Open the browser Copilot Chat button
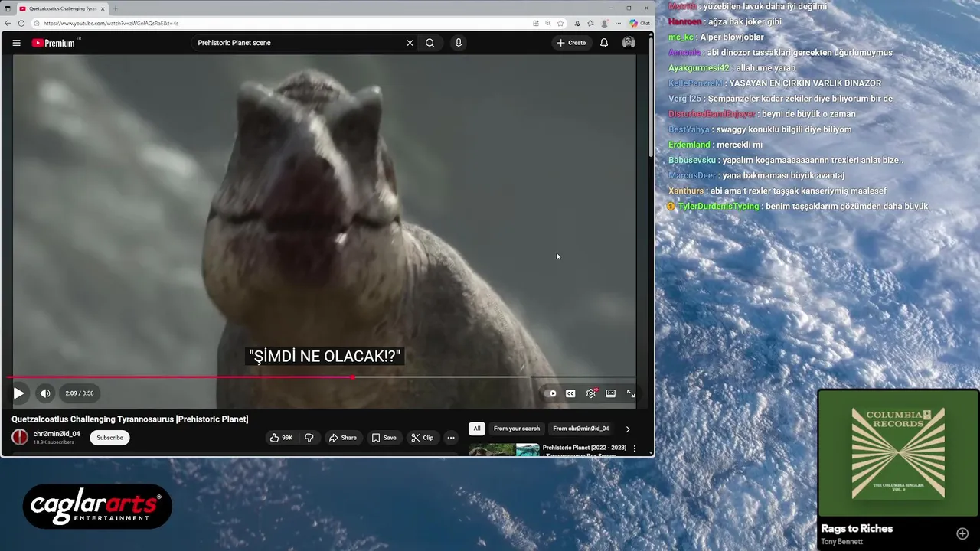 [x=640, y=23]
